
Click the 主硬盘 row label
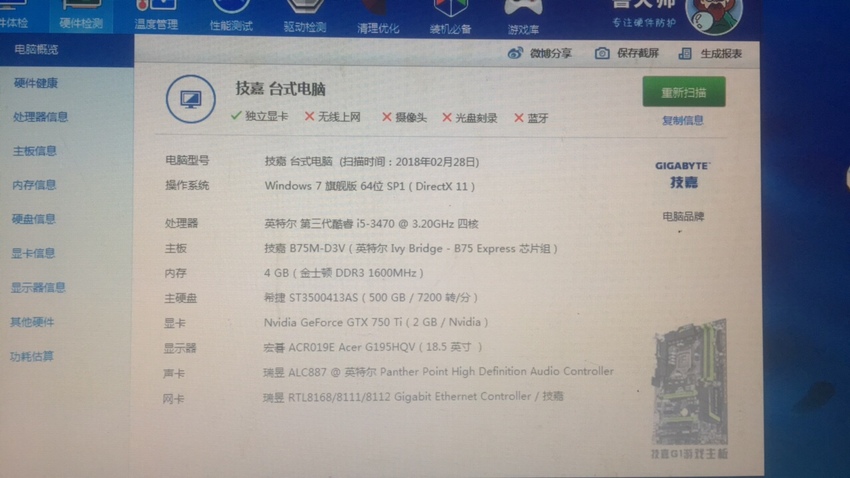click(181, 298)
